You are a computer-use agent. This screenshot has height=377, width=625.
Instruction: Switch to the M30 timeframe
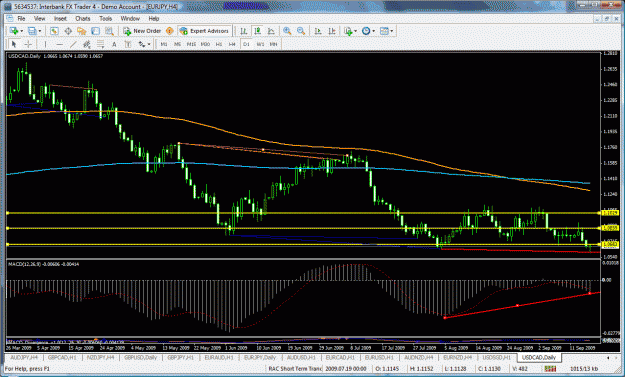click(205, 44)
